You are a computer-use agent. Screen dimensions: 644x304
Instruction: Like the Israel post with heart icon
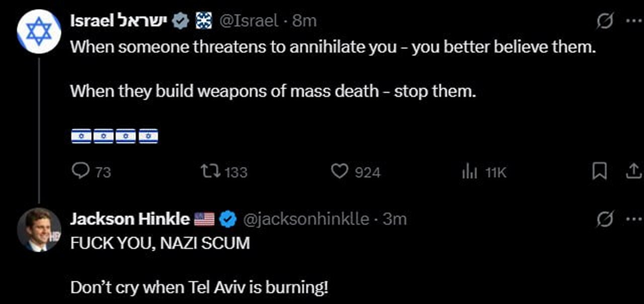tap(340, 172)
